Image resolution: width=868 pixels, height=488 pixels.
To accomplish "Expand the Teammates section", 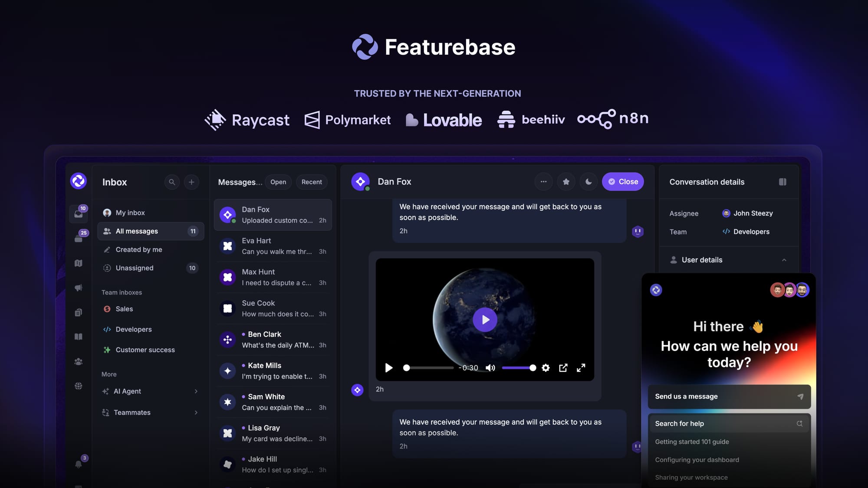I will [x=196, y=412].
